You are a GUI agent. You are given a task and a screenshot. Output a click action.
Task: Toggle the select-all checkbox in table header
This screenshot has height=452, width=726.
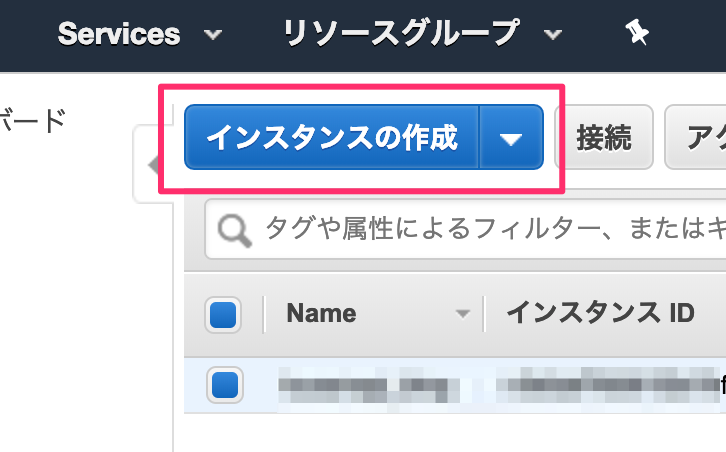pyautogui.click(x=223, y=315)
